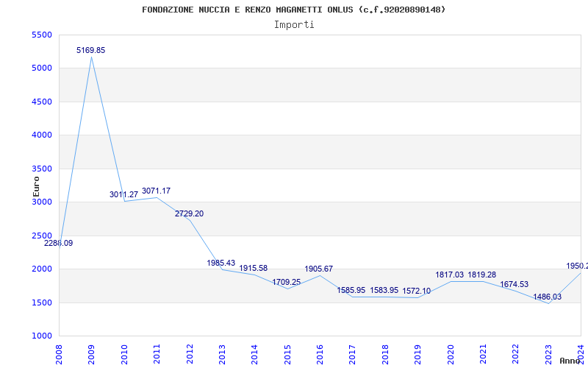This screenshot has width=588, height=368.
Task: Click the y-axis tick 2000
Action: click(x=42, y=269)
